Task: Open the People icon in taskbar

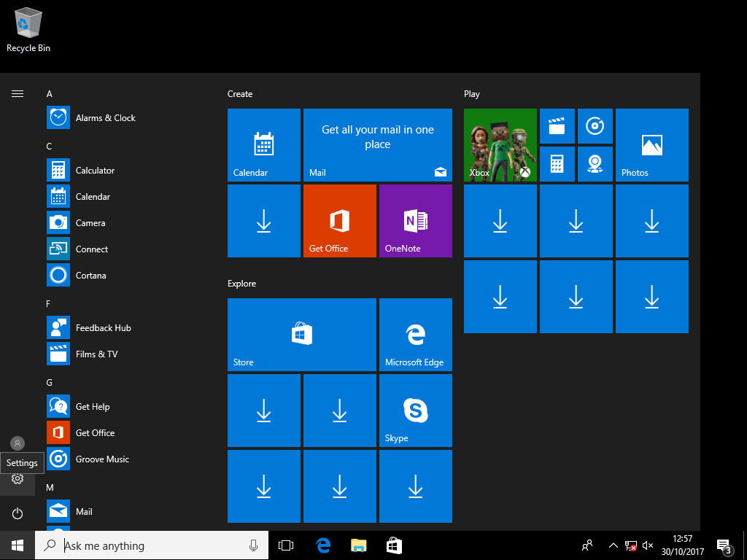Action: click(587, 545)
